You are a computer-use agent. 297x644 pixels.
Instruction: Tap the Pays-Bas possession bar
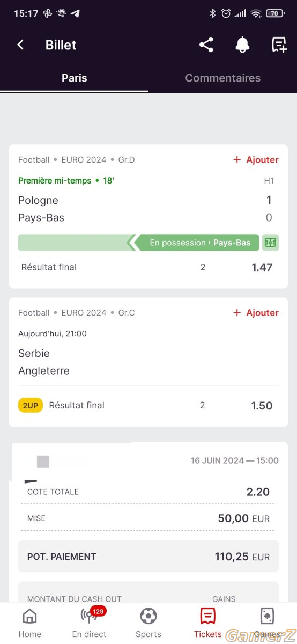pos(138,243)
